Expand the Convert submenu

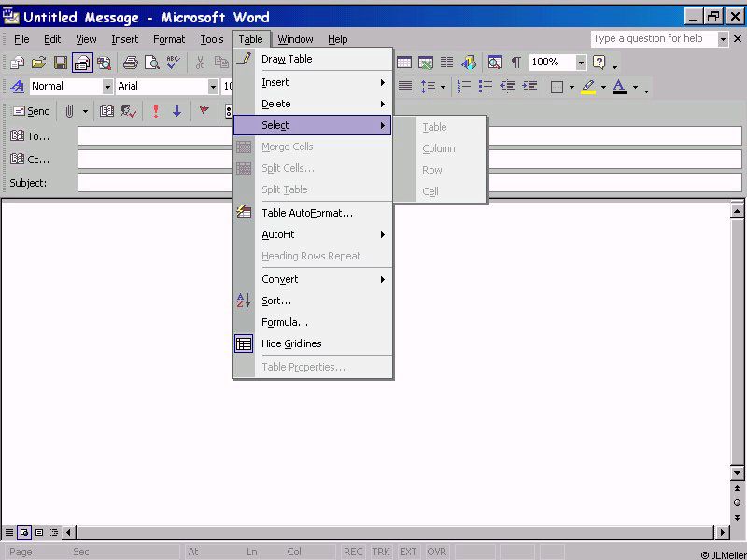pyautogui.click(x=313, y=279)
